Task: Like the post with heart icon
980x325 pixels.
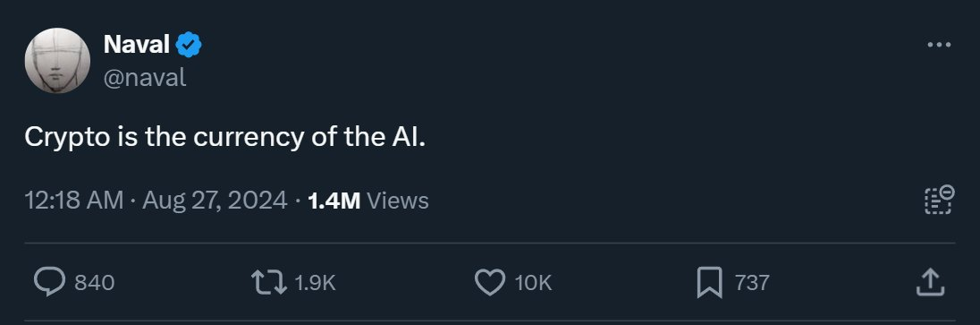Action: point(490,282)
